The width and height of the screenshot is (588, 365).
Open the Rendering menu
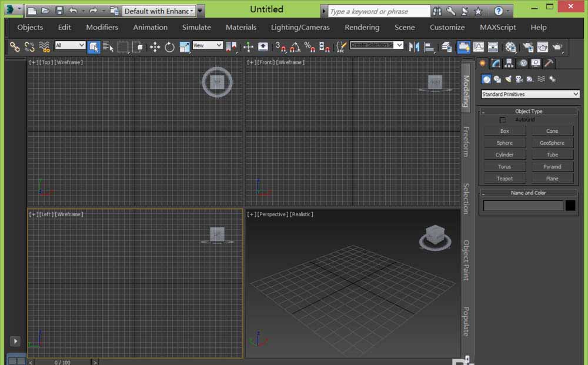click(x=362, y=27)
